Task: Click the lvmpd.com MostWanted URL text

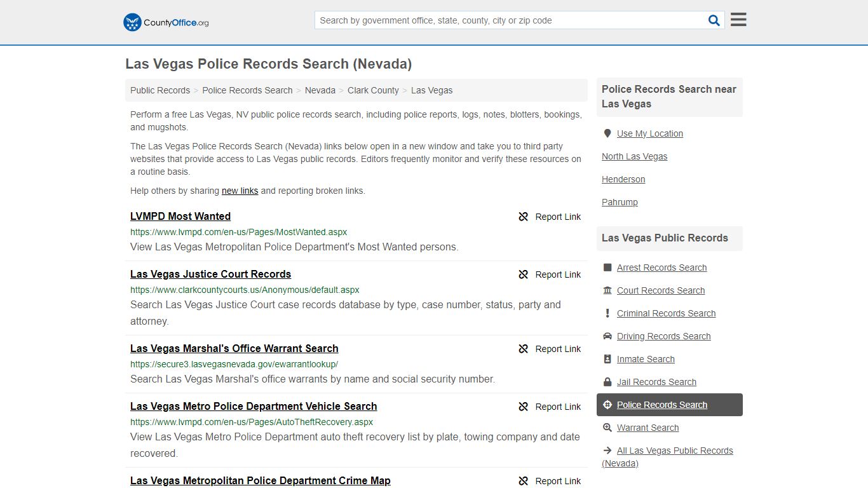Action: coord(239,232)
